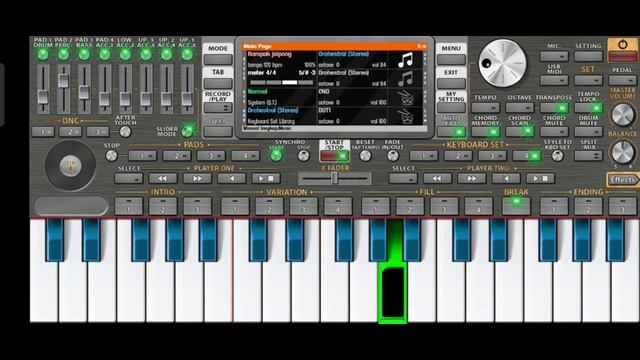Fast-forward Player Two
The height and width of the screenshot is (360, 640).
click(471, 178)
